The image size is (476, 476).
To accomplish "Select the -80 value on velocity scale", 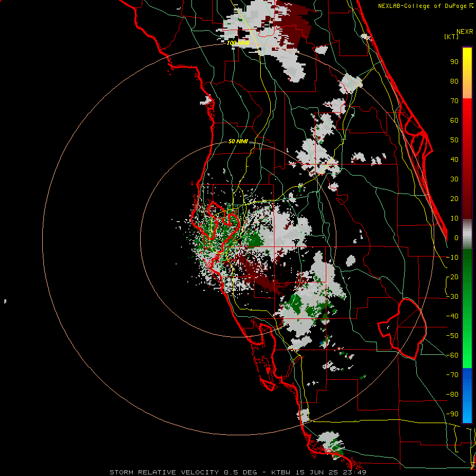I will click(452, 395).
